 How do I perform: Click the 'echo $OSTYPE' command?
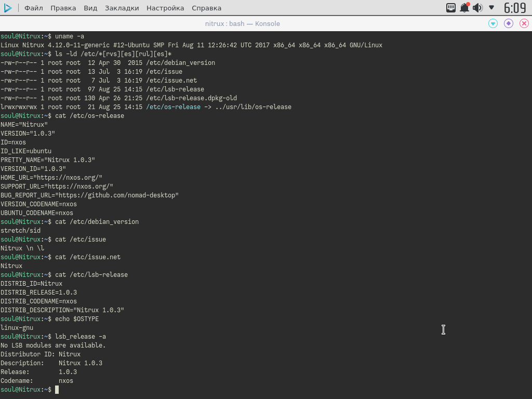pyautogui.click(x=77, y=318)
